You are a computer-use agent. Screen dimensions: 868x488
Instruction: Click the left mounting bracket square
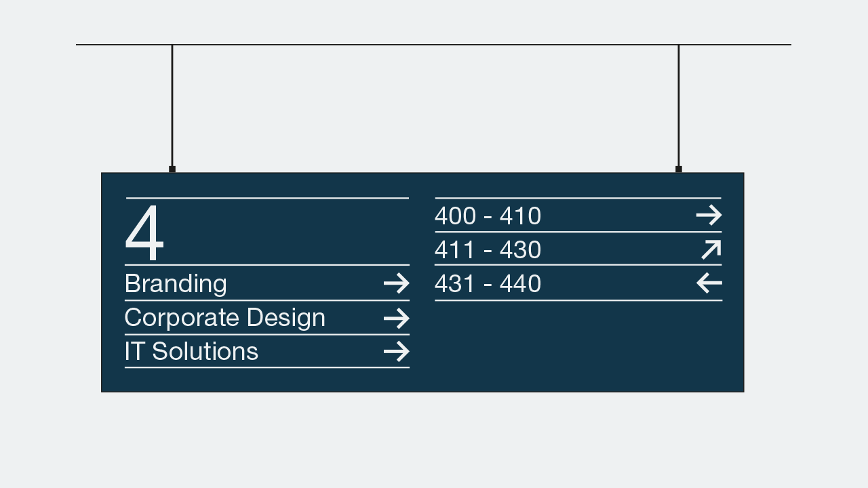click(172, 169)
